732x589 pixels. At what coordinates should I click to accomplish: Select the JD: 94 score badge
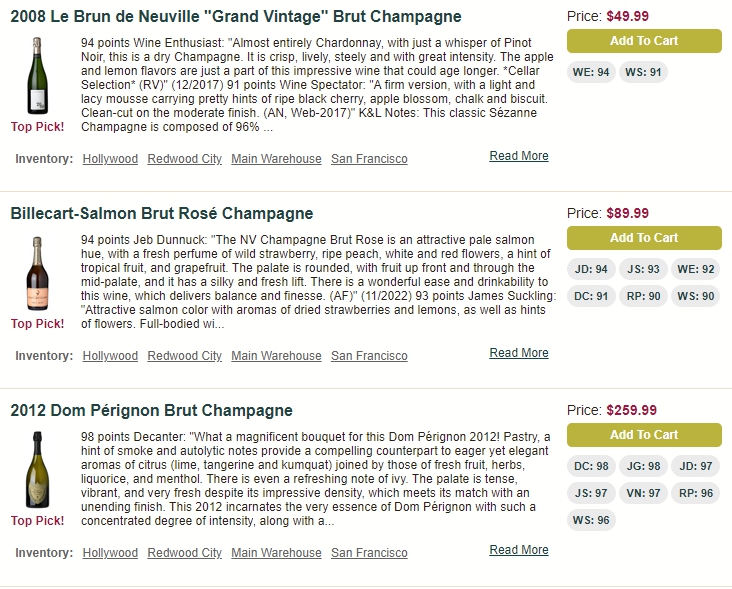click(591, 269)
